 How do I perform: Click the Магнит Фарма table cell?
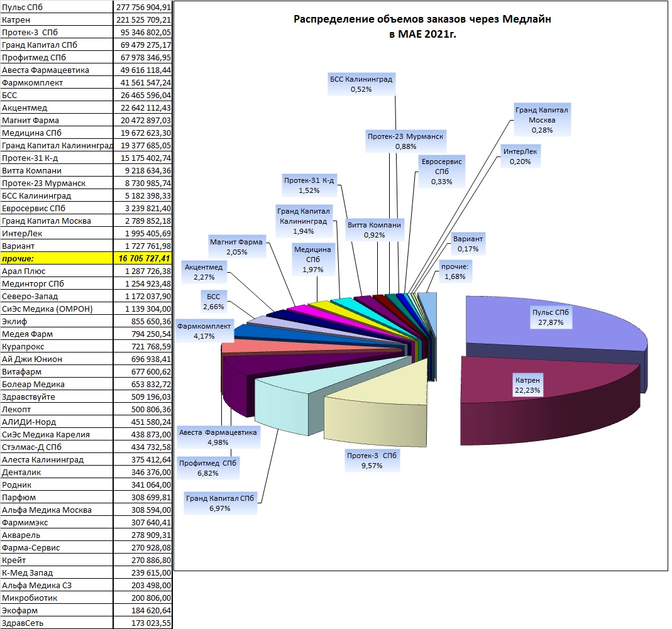(x=57, y=120)
